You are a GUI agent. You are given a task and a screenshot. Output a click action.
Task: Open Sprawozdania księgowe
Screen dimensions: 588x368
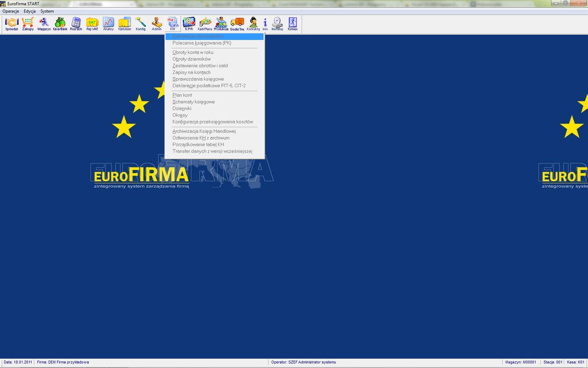[x=215, y=79]
